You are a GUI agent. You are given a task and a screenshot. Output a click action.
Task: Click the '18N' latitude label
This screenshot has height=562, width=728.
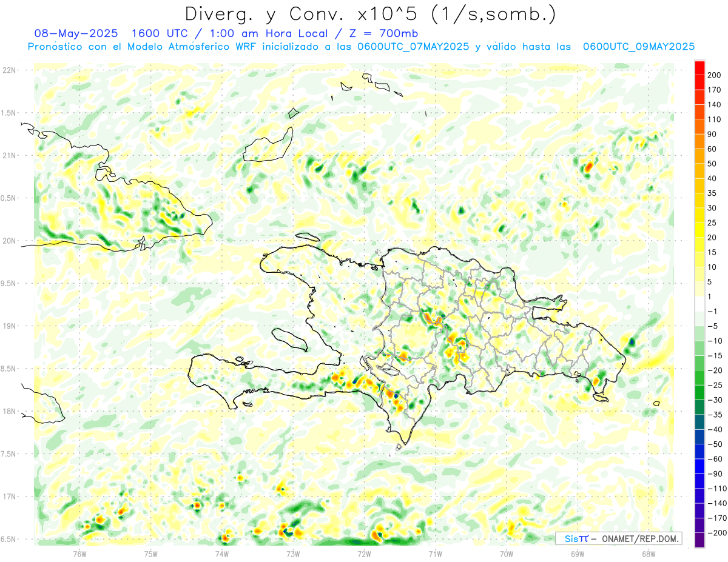pyautogui.click(x=9, y=411)
